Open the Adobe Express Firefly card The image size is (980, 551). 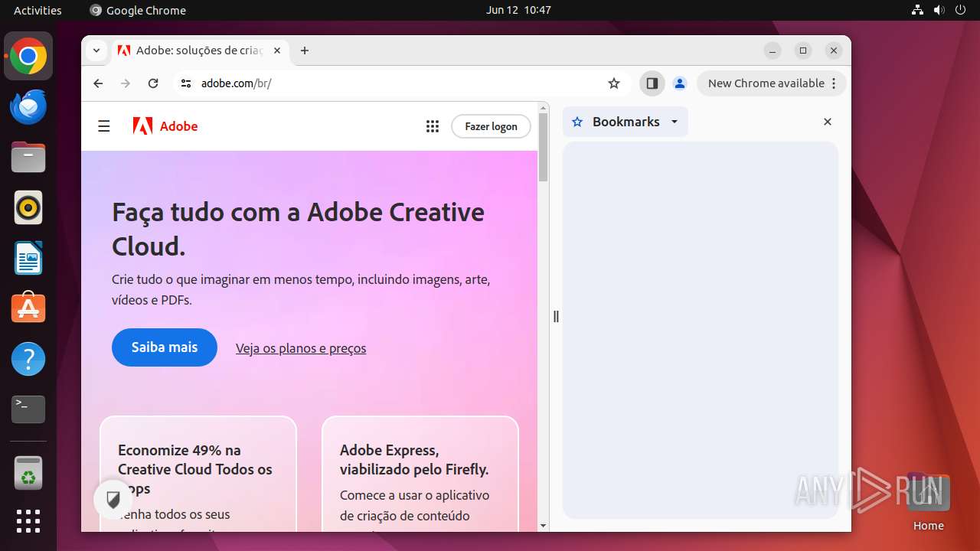(420, 474)
